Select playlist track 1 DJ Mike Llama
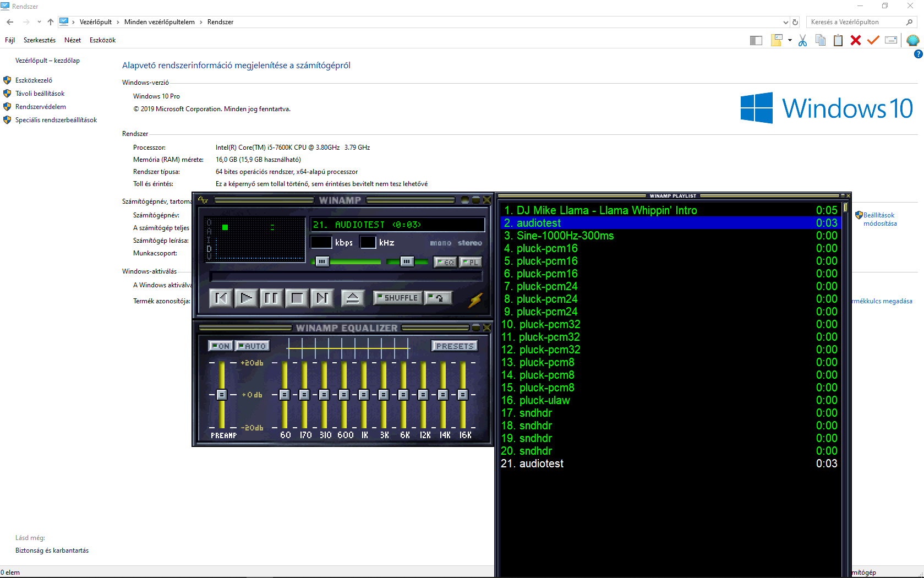Screen dimensions: 924x578 click(x=669, y=210)
